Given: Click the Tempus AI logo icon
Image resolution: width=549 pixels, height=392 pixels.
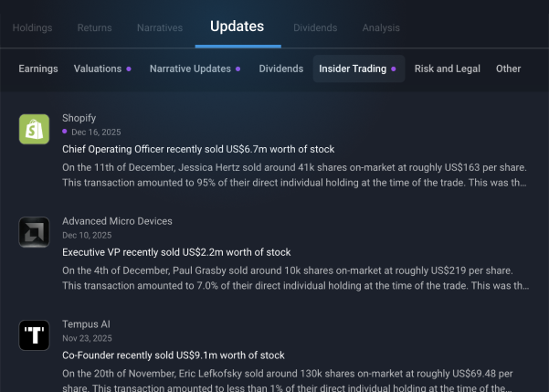Looking at the screenshot, I should 34,335.
